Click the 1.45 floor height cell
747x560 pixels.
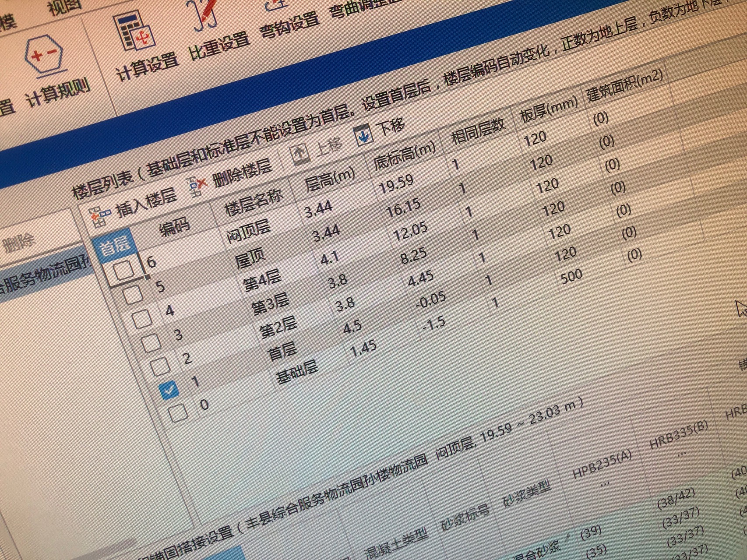coord(364,349)
